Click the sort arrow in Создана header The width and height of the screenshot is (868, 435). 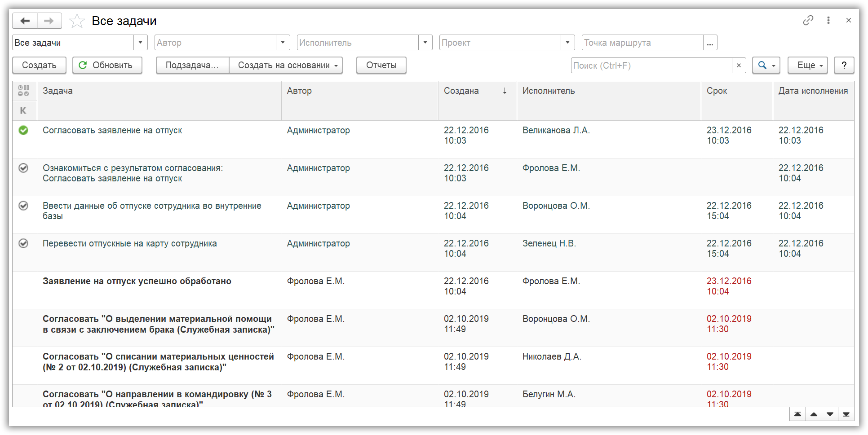tap(505, 91)
